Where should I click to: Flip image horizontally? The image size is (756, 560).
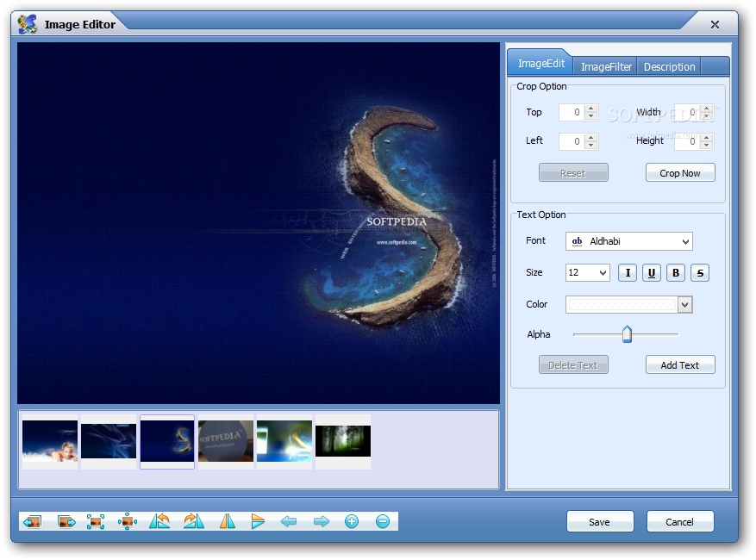(227, 521)
